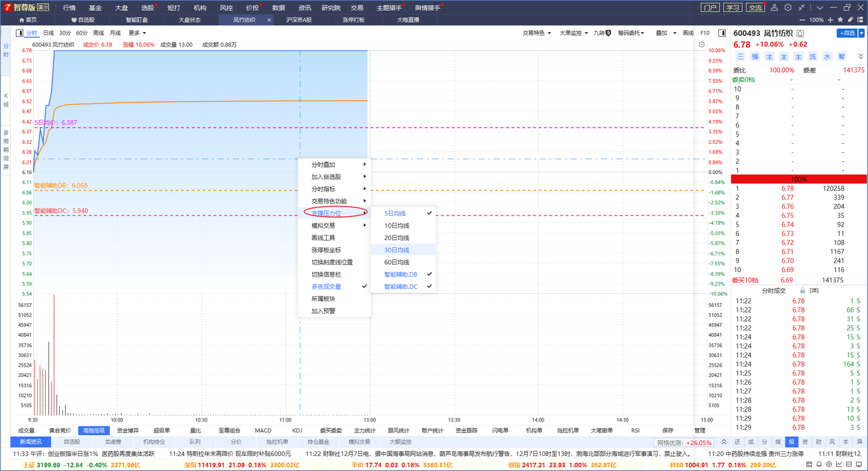Click the 水 tag icon
The image size is (868, 471).
tap(827, 57)
